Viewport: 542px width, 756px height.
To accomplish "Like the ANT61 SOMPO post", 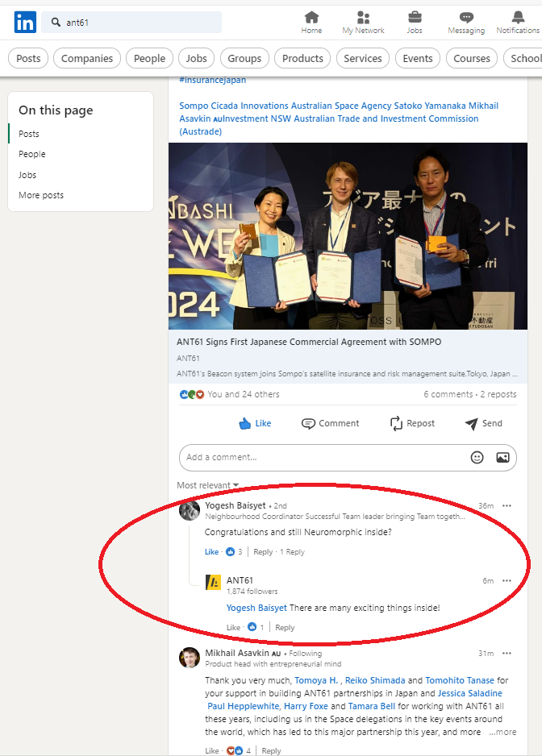I will [x=255, y=423].
